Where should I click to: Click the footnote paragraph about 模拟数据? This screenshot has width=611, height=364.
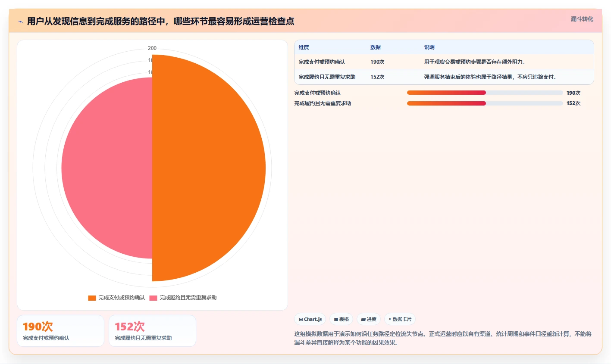[x=443, y=338]
